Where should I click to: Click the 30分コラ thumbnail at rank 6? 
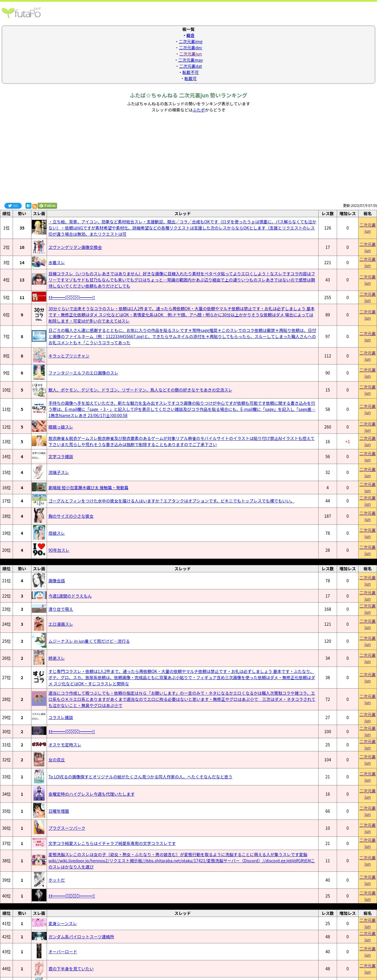(39, 315)
